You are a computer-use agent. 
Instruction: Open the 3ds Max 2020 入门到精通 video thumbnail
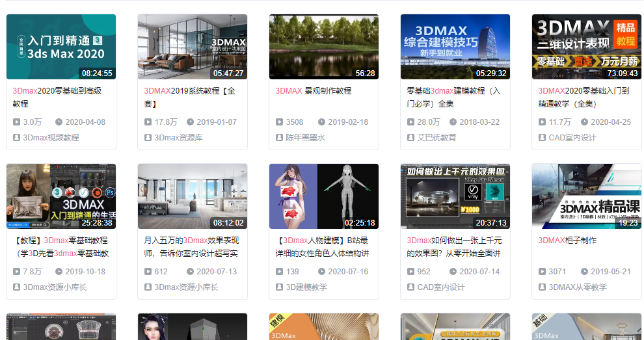61,47
